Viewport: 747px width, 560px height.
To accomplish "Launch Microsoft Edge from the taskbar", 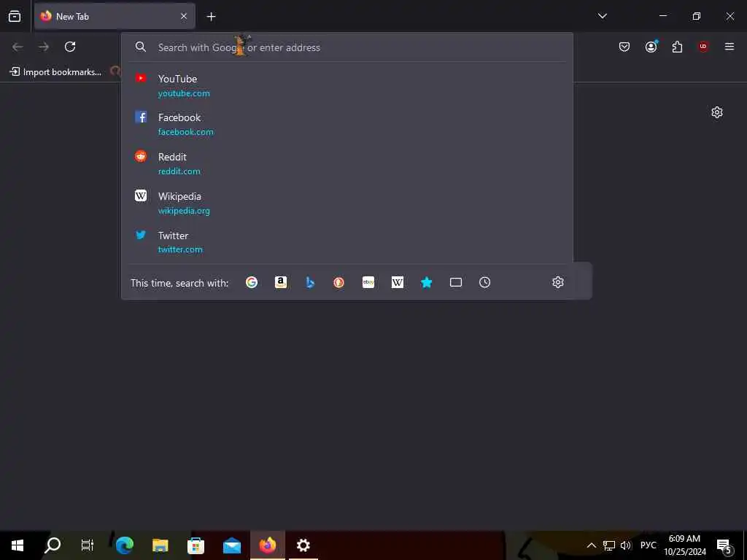I will [x=124, y=545].
